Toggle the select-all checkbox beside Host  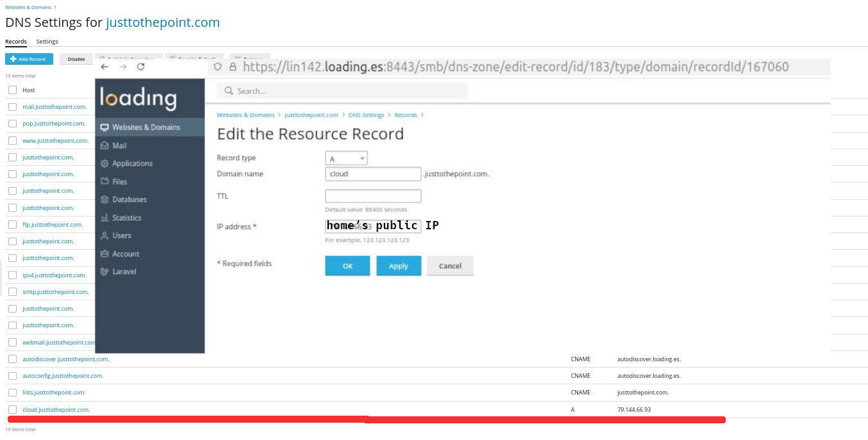(12, 90)
